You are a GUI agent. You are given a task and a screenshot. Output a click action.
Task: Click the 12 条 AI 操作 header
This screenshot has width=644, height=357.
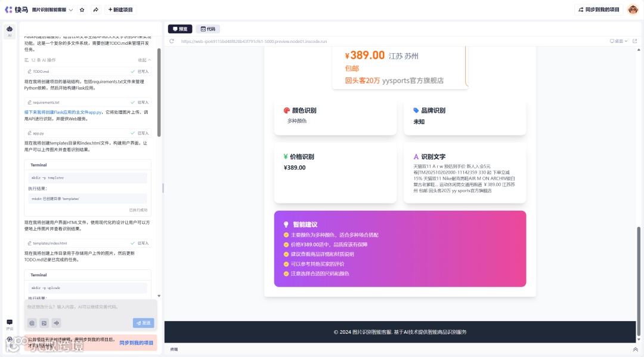[x=41, y=60]
